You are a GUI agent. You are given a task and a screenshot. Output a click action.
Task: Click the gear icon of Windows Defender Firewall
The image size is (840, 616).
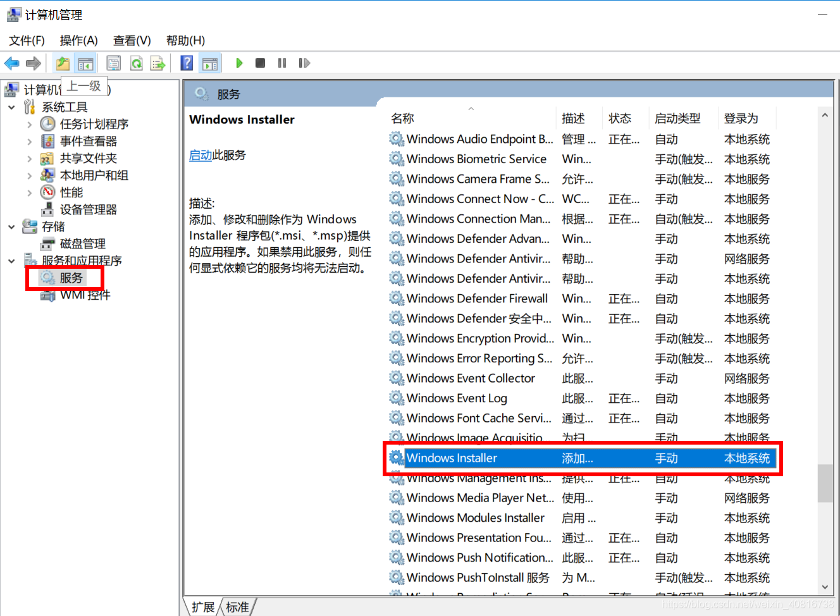click(396, 299)
